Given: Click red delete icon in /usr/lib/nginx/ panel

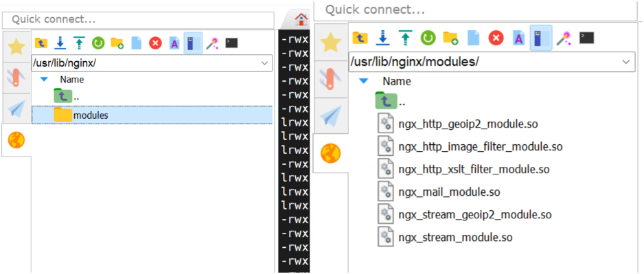Looking at the screenshot, I should click(155, 43).
